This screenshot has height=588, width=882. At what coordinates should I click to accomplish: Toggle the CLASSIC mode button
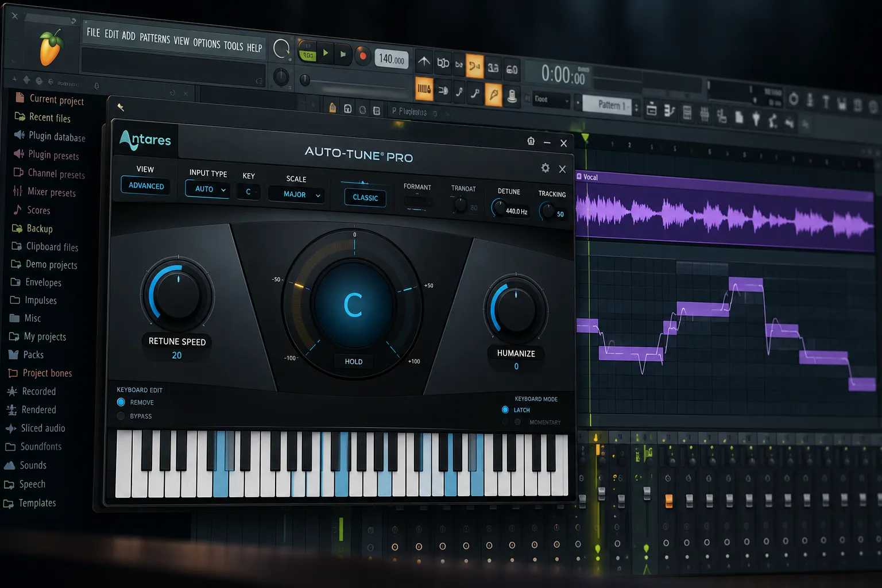tap(365, 198)
